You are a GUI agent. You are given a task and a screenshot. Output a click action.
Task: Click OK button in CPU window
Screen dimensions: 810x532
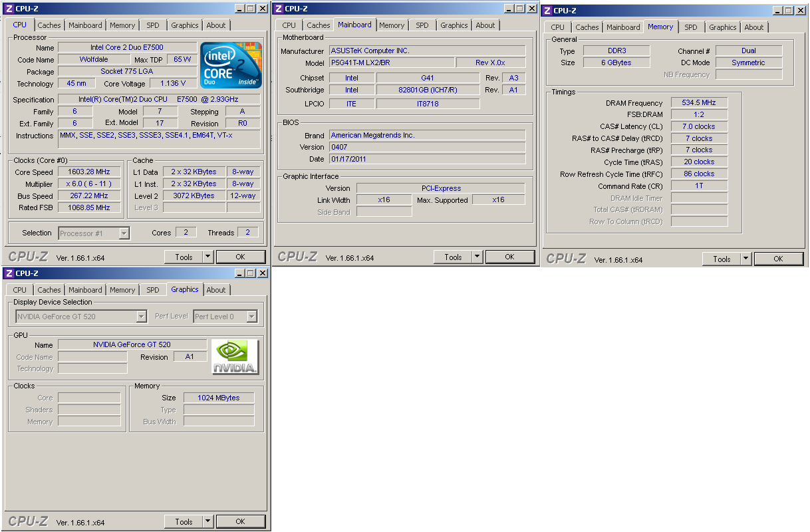[x=241, y=257]
